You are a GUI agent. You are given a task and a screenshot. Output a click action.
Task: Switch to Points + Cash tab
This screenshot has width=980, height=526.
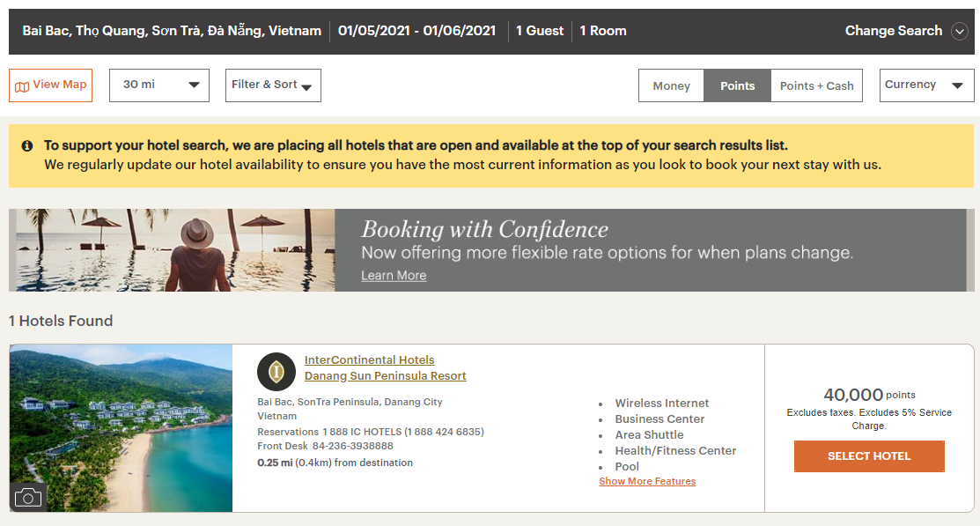[816, 85]
